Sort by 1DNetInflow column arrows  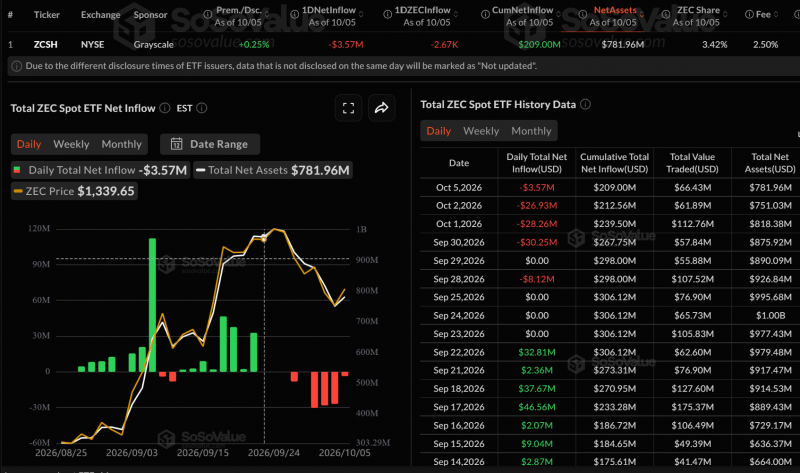coord(361,15)
